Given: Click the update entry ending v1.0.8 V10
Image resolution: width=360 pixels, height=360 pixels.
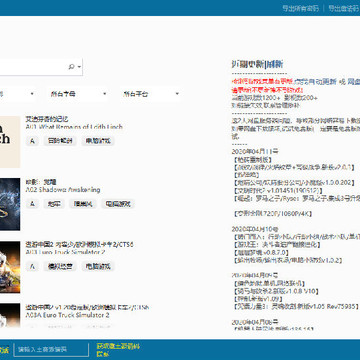Looking at the screenshot, I should [276, 291].
